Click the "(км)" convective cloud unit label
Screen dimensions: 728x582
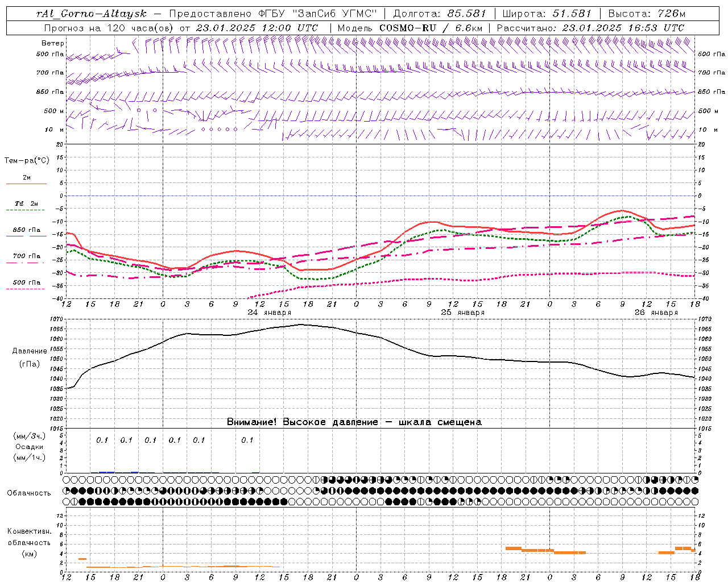(x=29, y=554)
